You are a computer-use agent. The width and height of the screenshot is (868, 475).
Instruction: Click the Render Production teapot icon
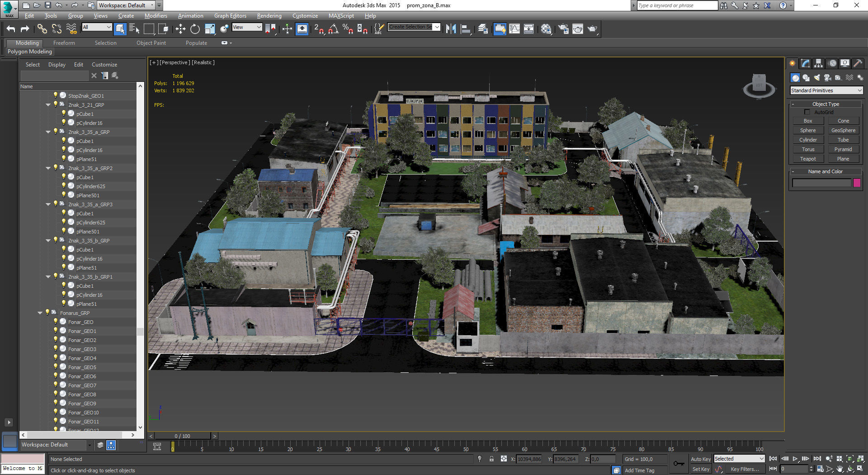point(592,29)
